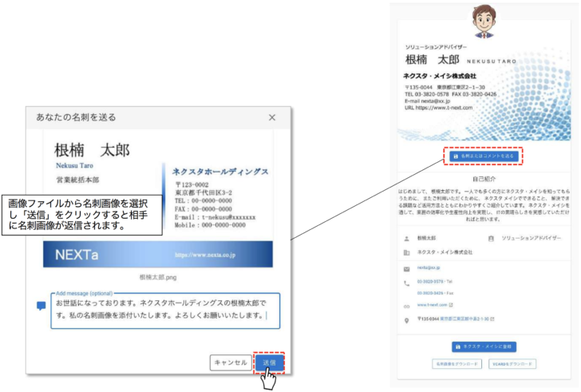Click the job title badge icon
This screenshot has width=581, height=392.
[491, 239]
